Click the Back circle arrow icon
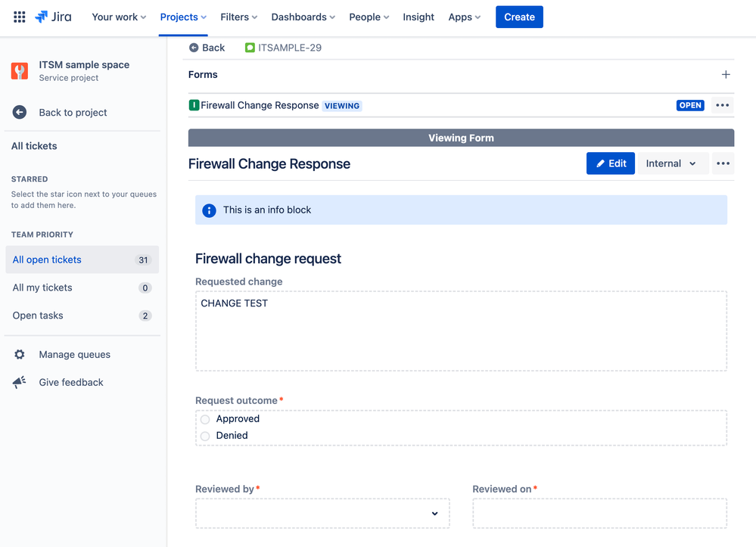756x547 pixels. (194, 48)
